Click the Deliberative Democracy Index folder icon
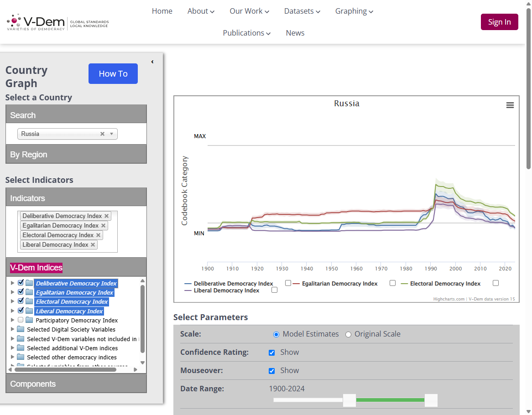Screen dimensions: 532x415 coord(30,283)
